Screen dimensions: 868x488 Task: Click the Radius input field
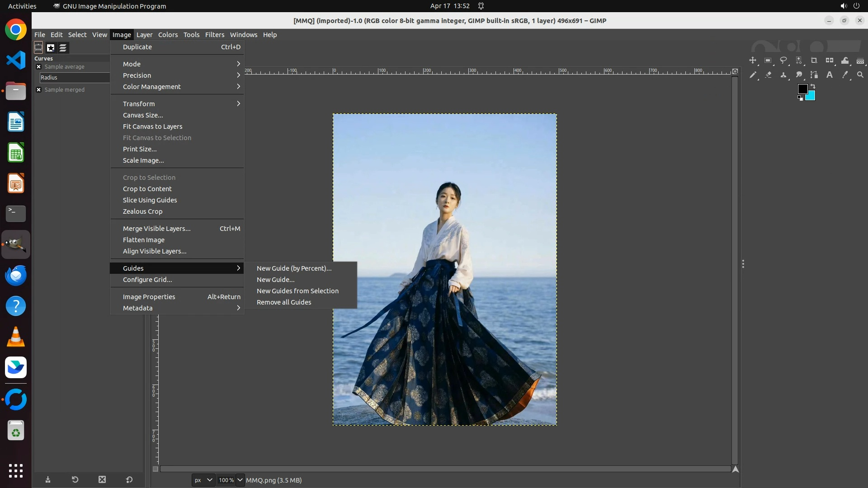click(74, 78)
